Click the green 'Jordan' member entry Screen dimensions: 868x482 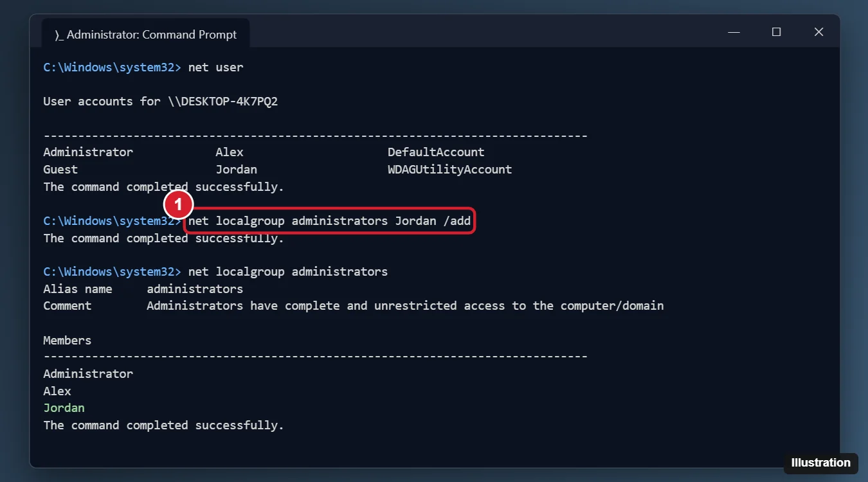tap(64, 408)
